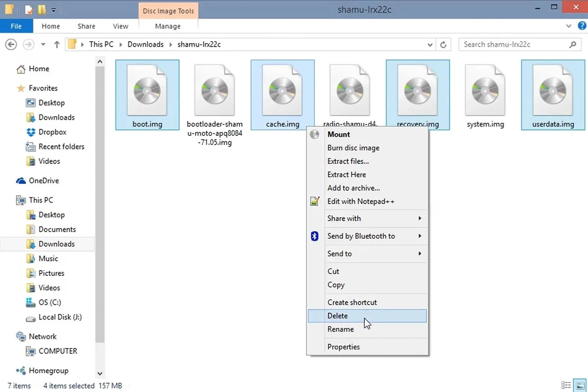
Task: Choose Extract Here option
Action: [x=367, y=175]
